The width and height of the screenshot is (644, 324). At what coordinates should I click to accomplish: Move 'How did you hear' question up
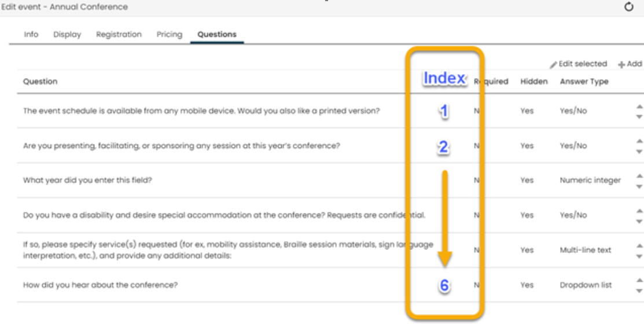tap(639, 281)
